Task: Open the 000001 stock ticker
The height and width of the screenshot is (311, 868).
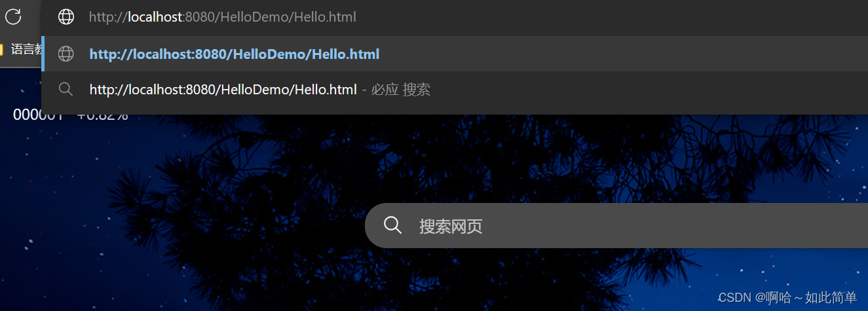Action: (38, 115)
